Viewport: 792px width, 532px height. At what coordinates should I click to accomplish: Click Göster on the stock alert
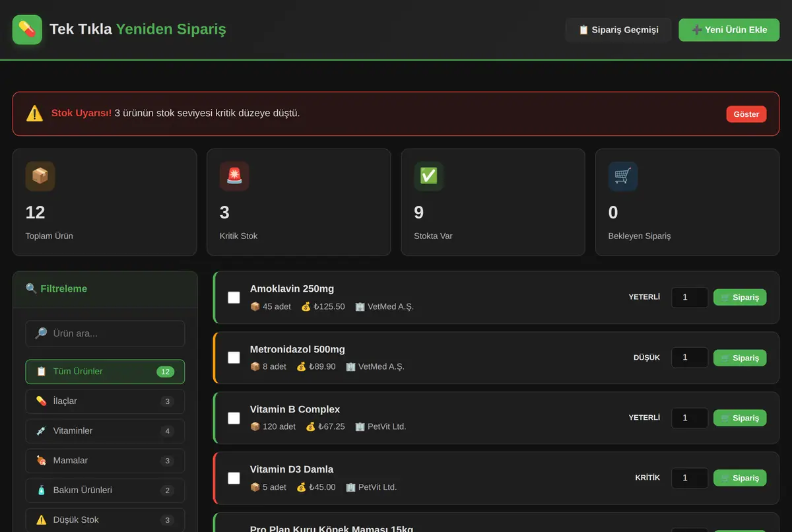coord(746,114)
